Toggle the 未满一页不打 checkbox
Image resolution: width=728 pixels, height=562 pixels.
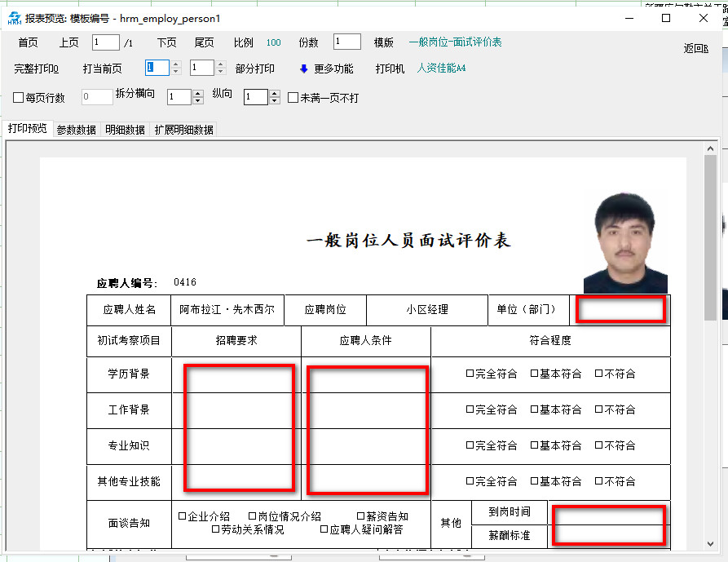[x=293, y=98]
